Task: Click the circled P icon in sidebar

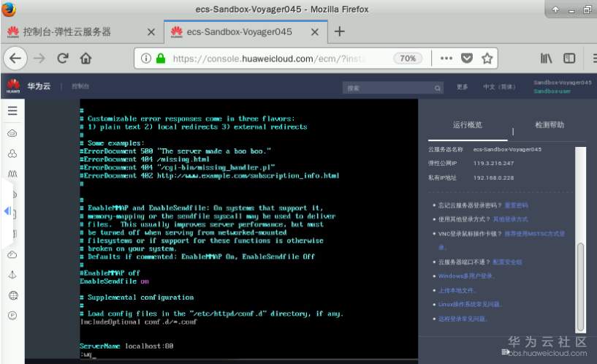Action: (12, 315)
